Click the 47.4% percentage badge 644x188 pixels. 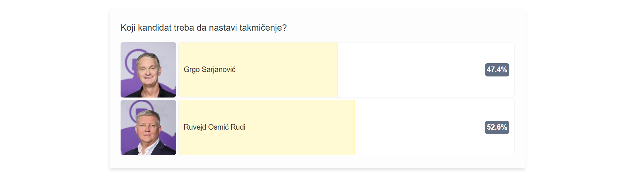click(x=497, y=69)
